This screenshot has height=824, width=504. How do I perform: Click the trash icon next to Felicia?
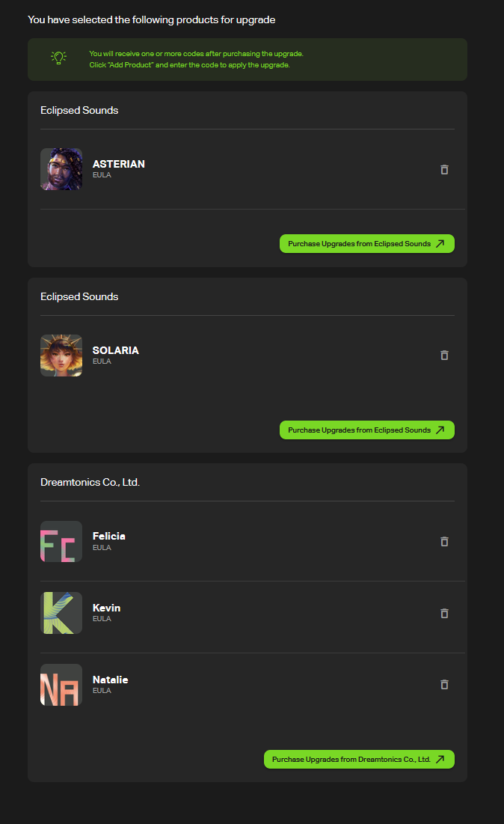pyautogui.click(x=444, y=541)
